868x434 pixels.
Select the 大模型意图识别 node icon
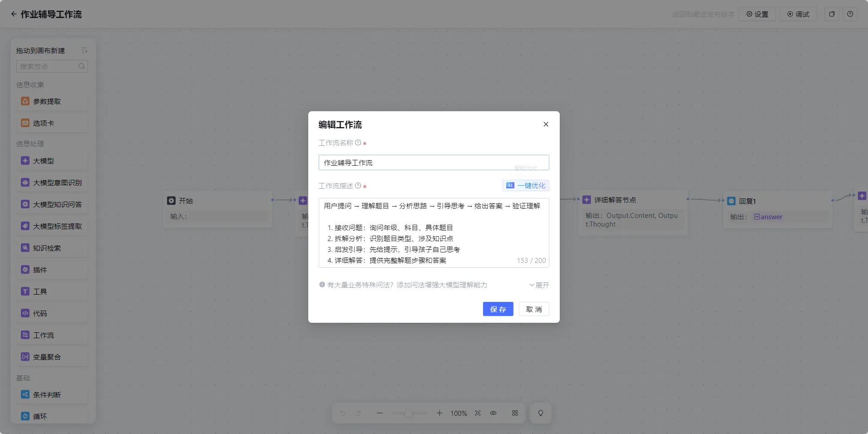click(25, 182)
